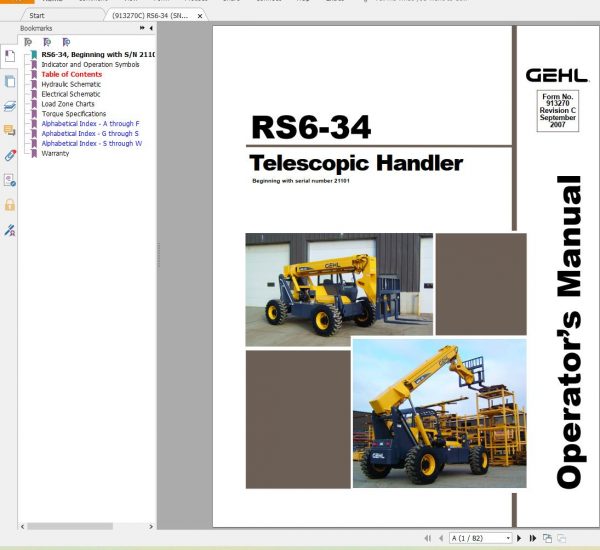Image resolution: width=600 pixels, height=550 pixels.
Task: Click 'Beginning with serial number 21101' text
Action: pyautogui.click(x=301, y=181)
